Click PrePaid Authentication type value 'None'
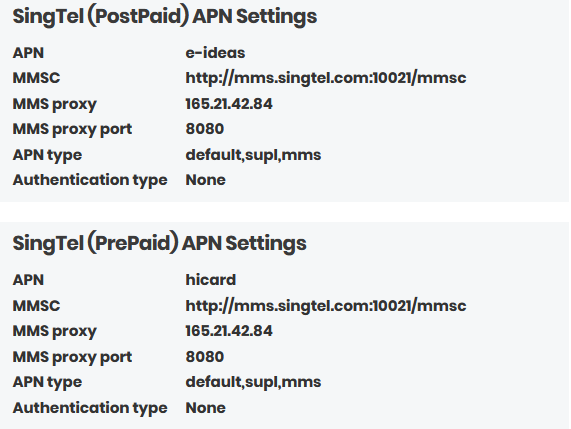 point(206,408)
